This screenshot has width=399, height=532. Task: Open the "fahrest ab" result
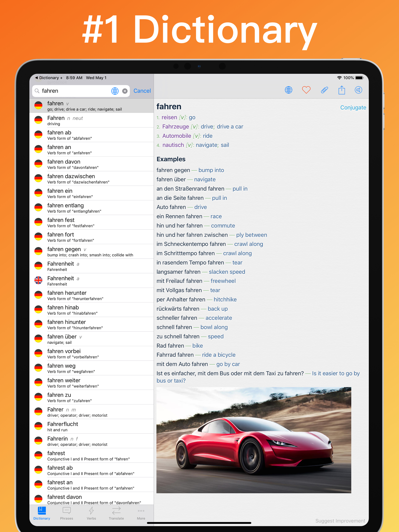point(91,470)
